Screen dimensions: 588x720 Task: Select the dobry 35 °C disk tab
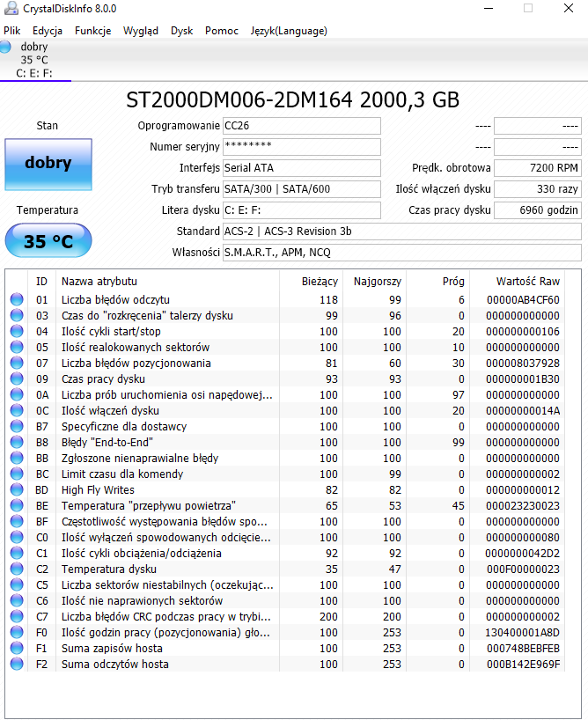(35, 60)
